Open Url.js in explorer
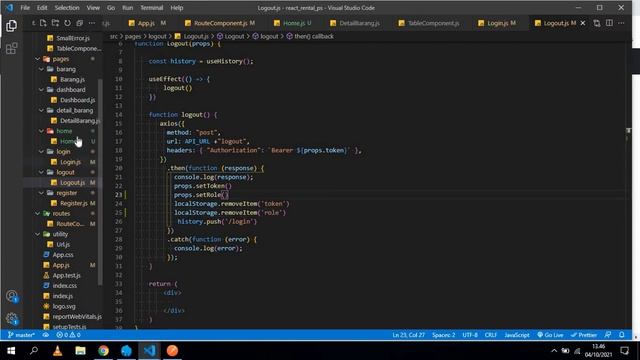Screen dimensions: 640x360 point(63,244)
